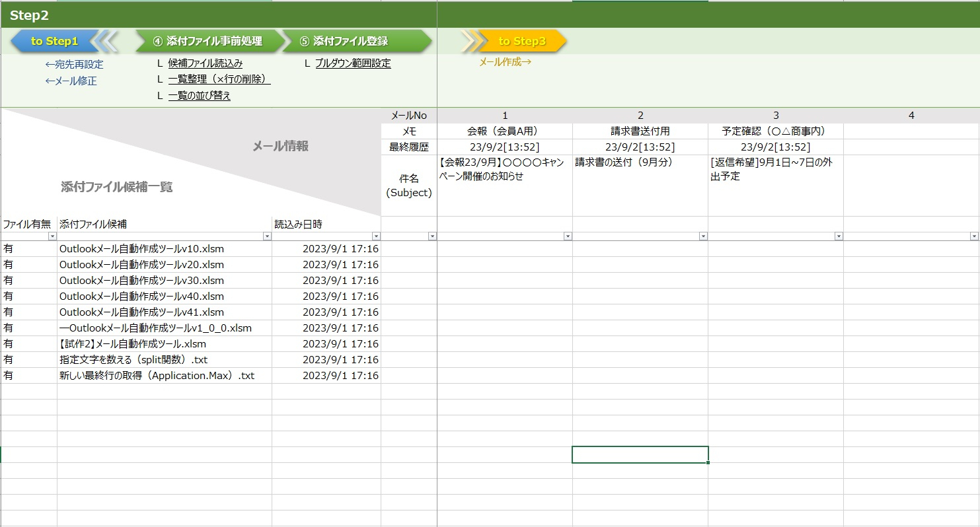Viewport: 980px width, 527px height.
Task: Select the ④ 添付ファイル事前処理 step arrow
Action: point(207,42)
